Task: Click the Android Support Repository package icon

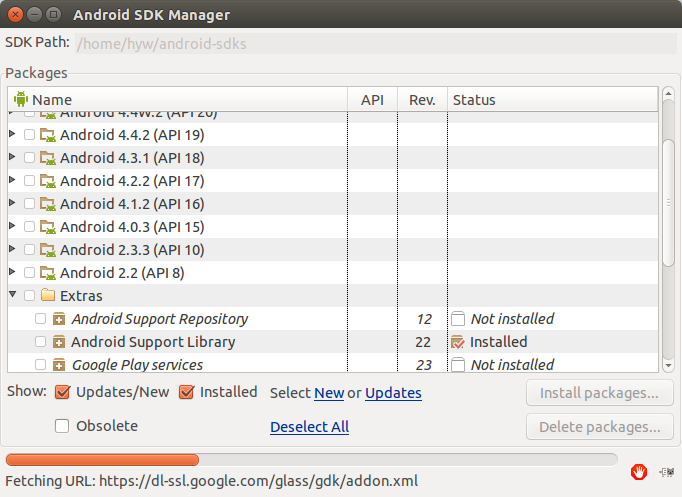Action: pos(59,319)
